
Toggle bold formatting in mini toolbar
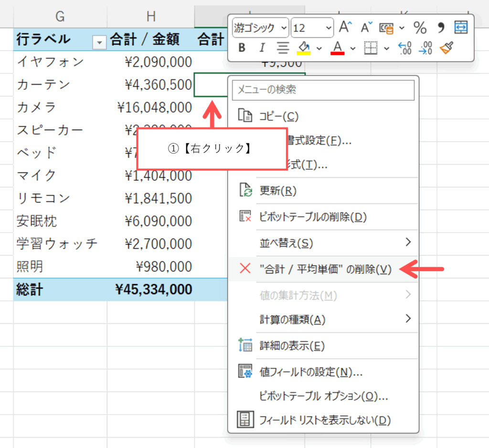(x=242, y=48)
